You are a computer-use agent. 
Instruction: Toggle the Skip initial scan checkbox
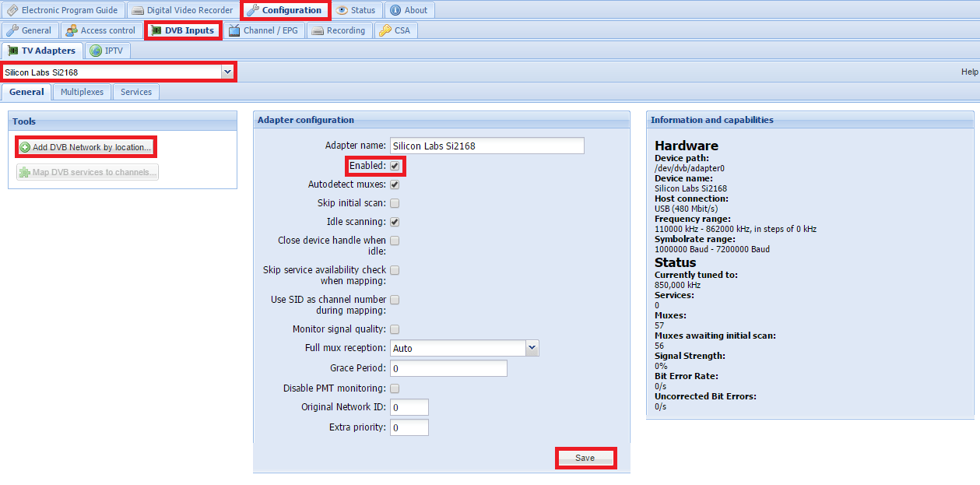pyautogui.click(x=395, y=203)
